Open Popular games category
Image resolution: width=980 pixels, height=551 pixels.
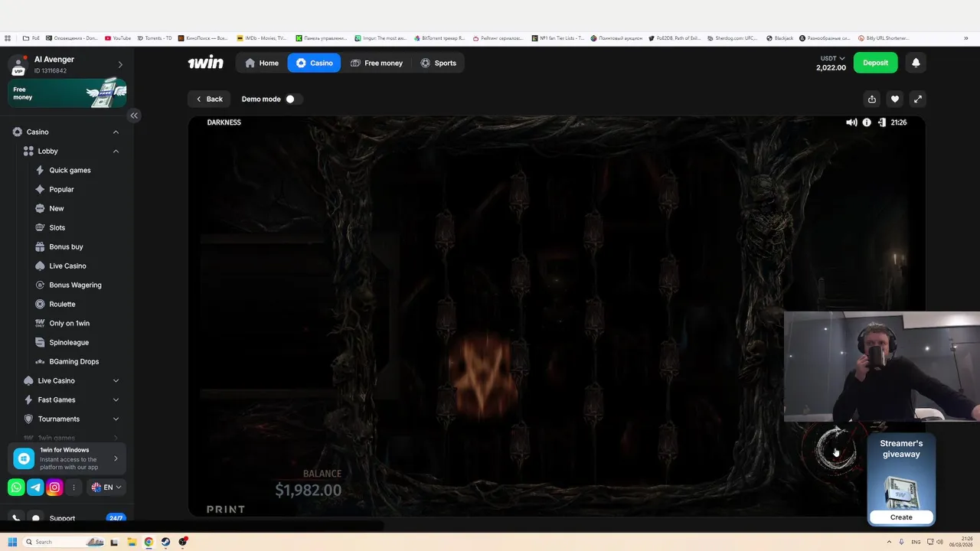pyautogui.click(x=61, y=189)
